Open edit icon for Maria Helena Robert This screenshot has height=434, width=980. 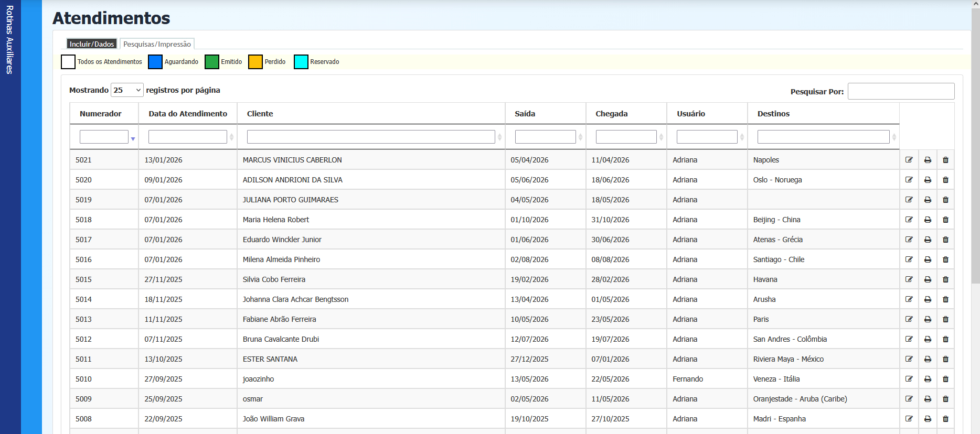909,220
